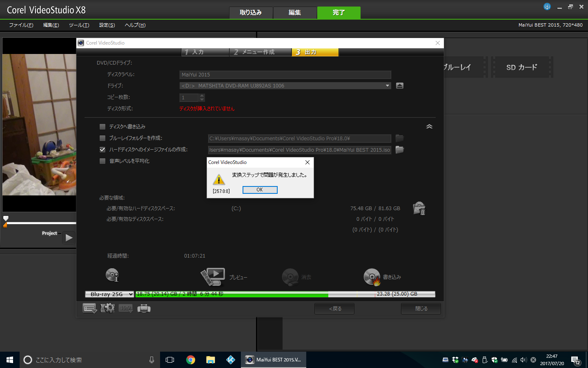Open Task View on the taskbar
The image size is (588, 368).
[x=170, y=360]
